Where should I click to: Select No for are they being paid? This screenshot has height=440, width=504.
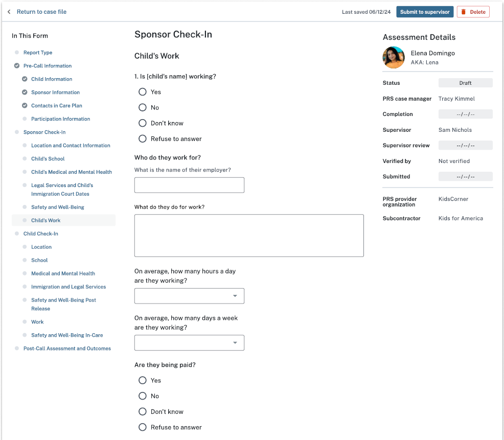pos(143,396)
